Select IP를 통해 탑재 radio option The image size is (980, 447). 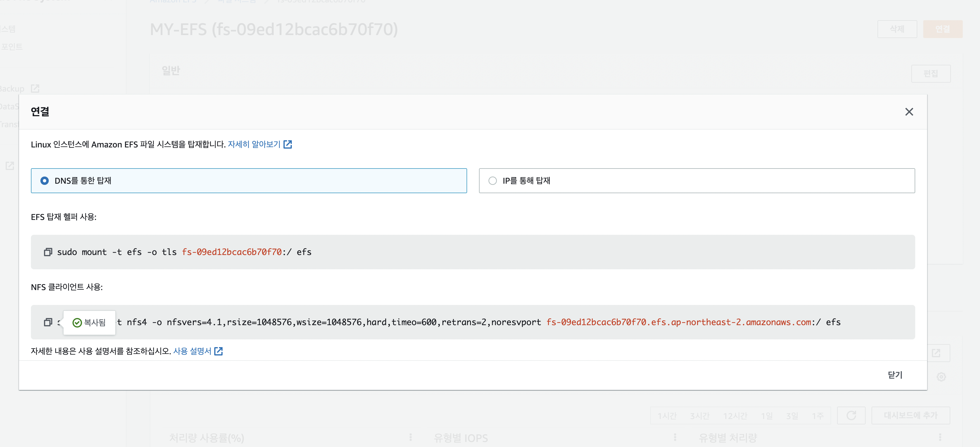tap(697, 181)
